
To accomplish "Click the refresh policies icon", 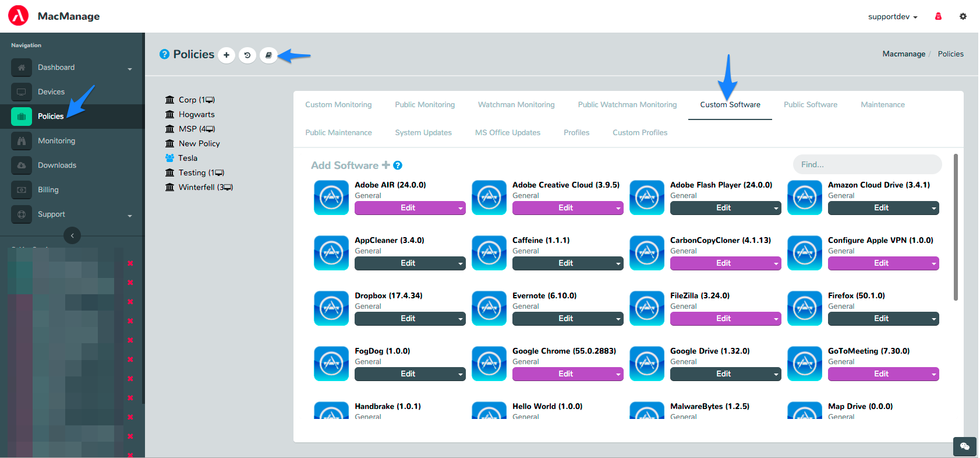I will [247, 55].
